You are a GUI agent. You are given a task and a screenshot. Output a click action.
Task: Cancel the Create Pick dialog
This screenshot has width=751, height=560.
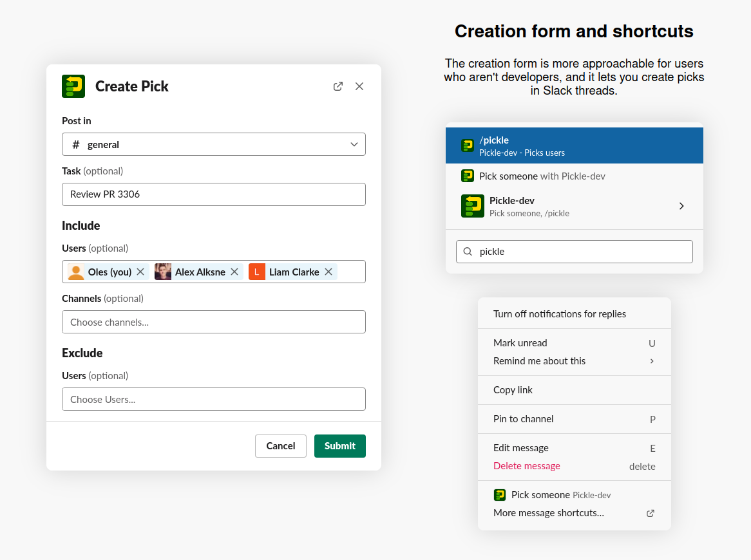click(x=280, y=445)
